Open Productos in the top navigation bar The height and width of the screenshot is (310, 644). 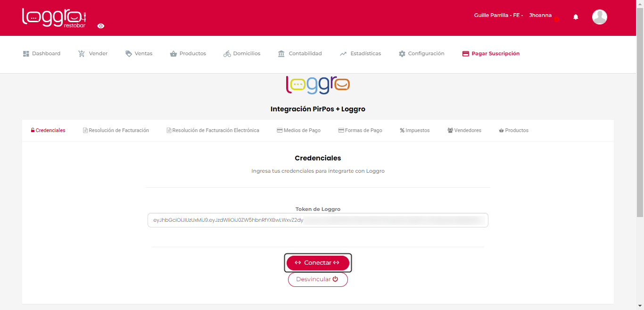(188, 54)
